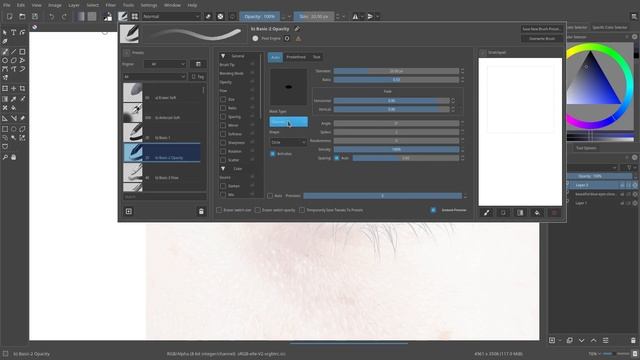Open the Settings menu
Viewport: 640px width, 360px height.
coord(149,5)
